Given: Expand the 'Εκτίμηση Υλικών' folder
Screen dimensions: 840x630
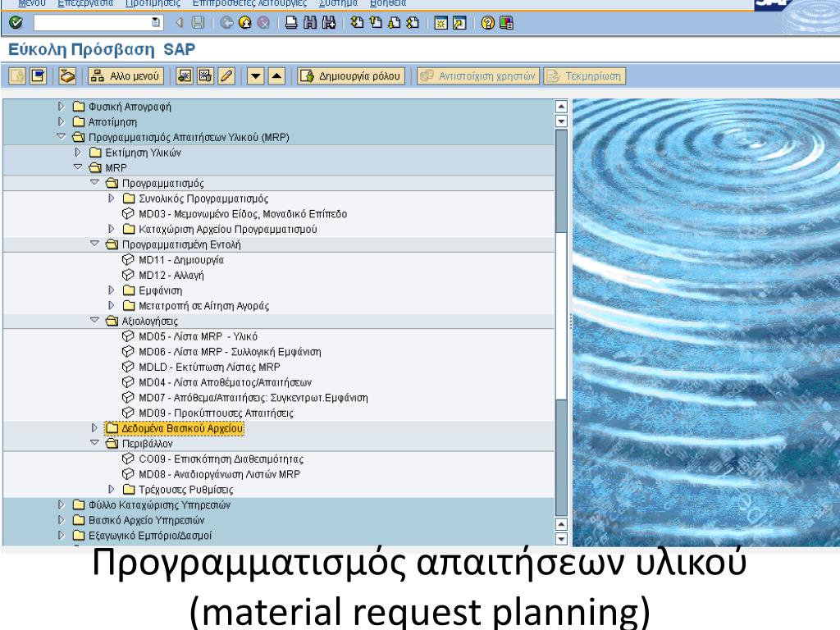Looking at the screenshot, I should [78, 152].
